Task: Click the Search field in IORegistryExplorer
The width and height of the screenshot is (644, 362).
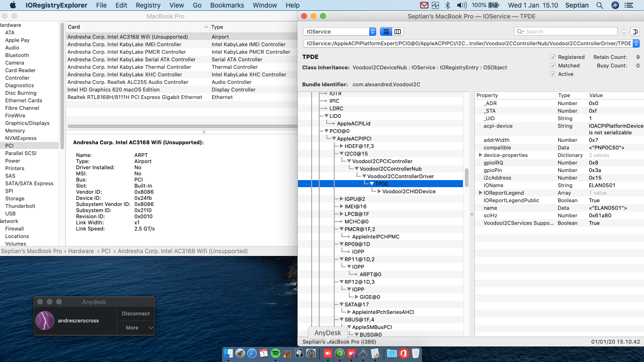Action: click(x=566, y=32)
